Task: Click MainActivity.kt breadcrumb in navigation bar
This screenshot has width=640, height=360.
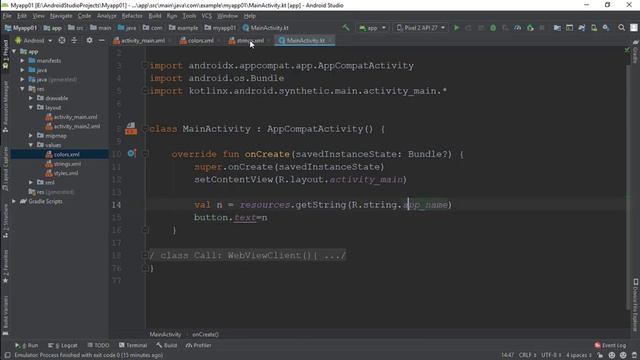Action: coord(266,28)
